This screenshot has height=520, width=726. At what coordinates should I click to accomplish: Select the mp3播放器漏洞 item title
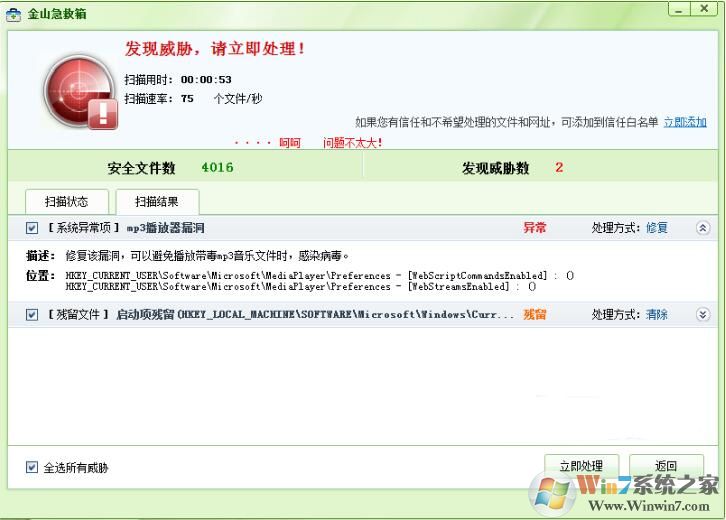(x=165, y=228)
